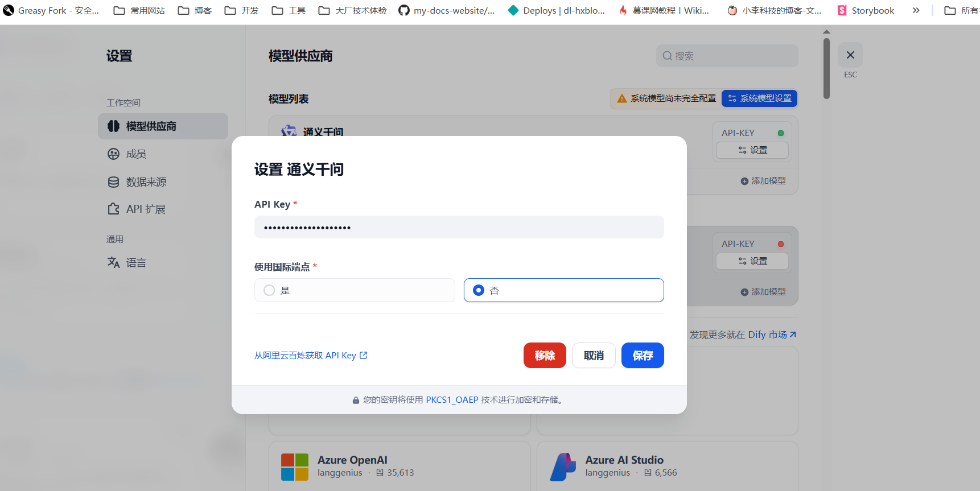The width and height of the screenshot is (980, 491).
Task: Open the 工具 bookmark folder
Action: (x=289, y=10)
